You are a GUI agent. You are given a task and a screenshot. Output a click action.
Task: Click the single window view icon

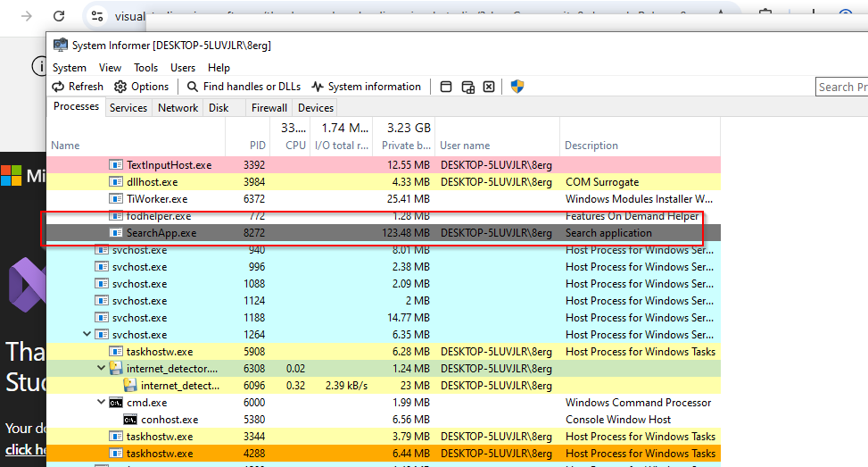[446, 87]
